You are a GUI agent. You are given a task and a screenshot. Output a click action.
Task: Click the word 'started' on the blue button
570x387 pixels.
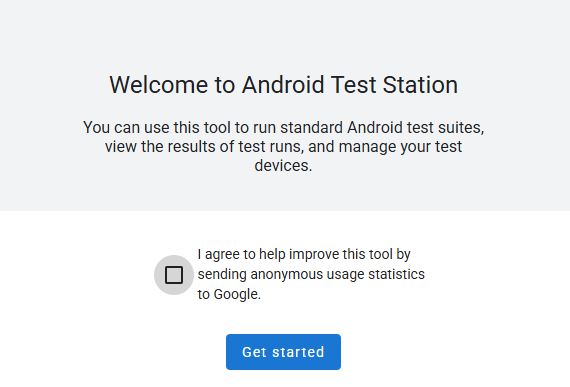pyautogui.click(x=298, y=352)
